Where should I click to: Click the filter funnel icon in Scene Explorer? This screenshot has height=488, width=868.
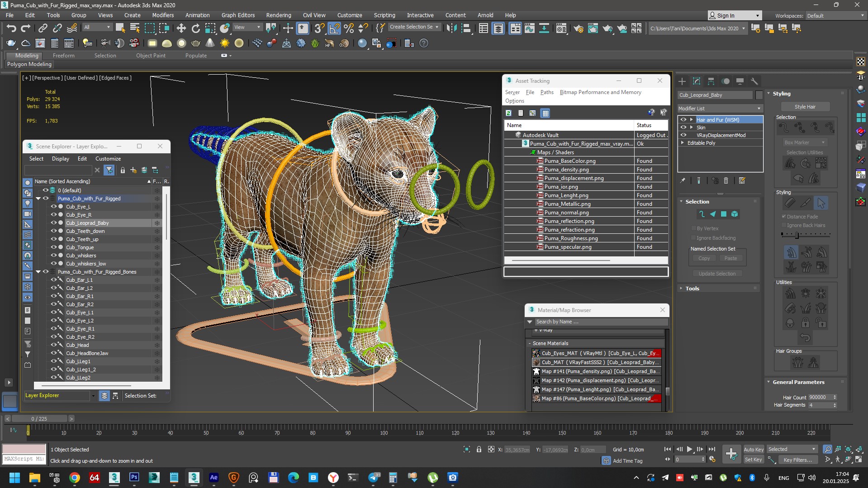(109, 170)
